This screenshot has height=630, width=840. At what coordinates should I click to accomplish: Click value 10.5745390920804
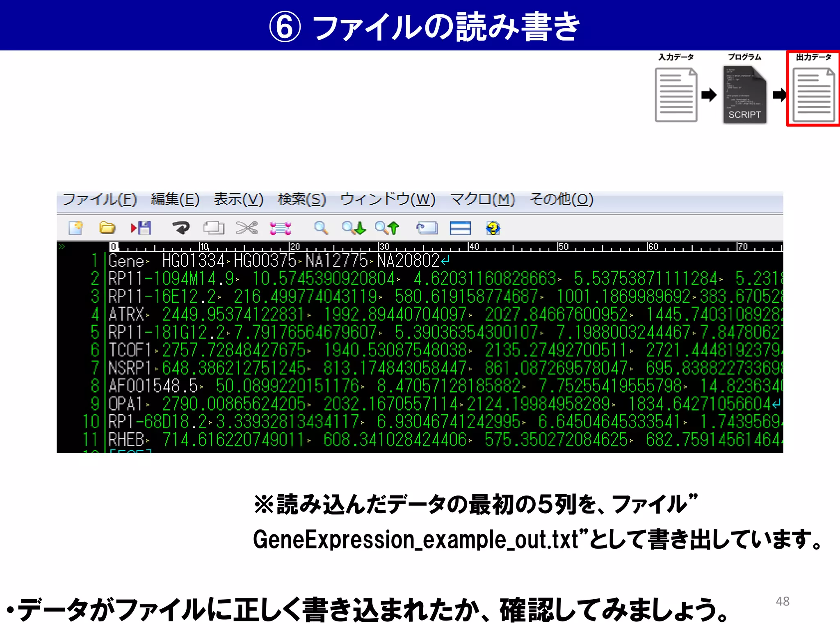[324, 279]
